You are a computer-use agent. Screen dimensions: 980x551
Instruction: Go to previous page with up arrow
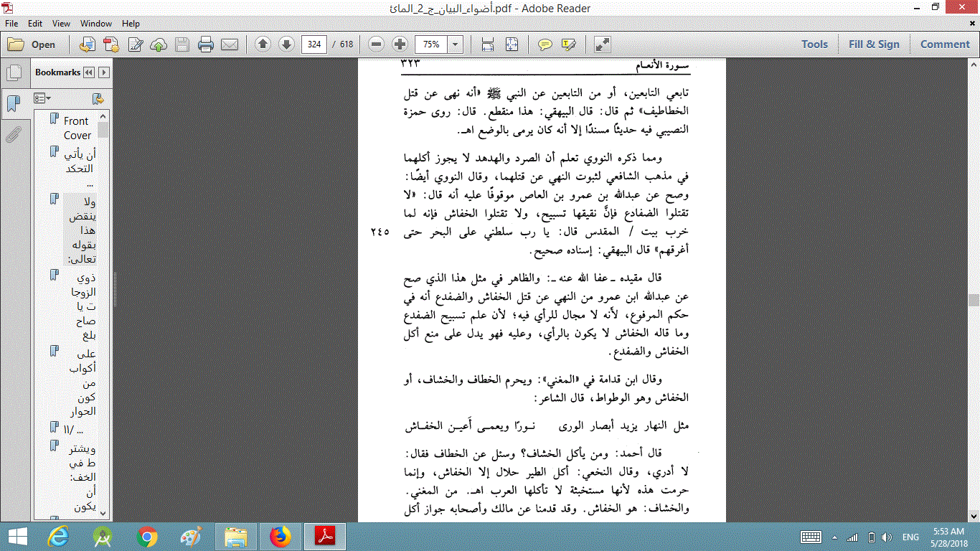tap(263, 44)
